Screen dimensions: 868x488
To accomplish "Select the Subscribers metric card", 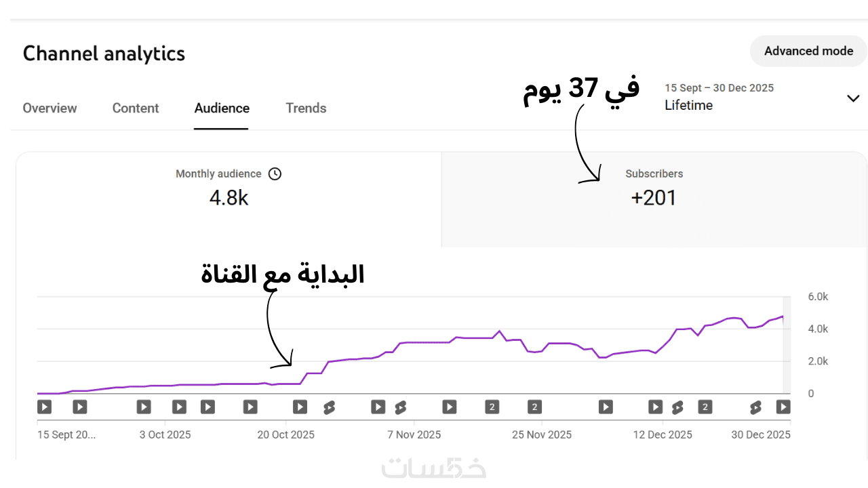I will pos(654,199).
